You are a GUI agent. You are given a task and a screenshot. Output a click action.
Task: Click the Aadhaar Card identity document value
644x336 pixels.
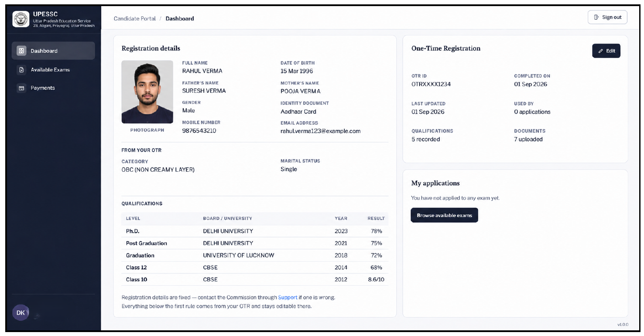(x=298, y=112)
